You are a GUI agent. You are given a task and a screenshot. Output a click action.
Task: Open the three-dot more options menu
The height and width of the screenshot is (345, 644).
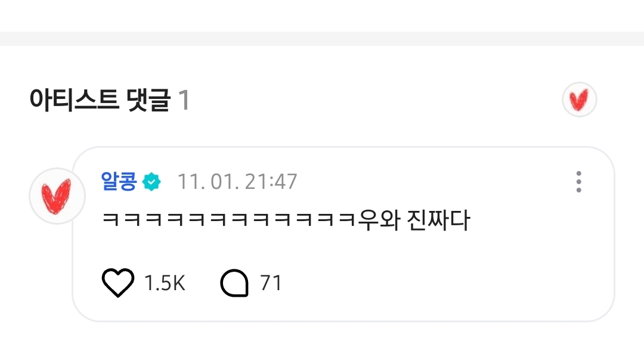(578, 182)
